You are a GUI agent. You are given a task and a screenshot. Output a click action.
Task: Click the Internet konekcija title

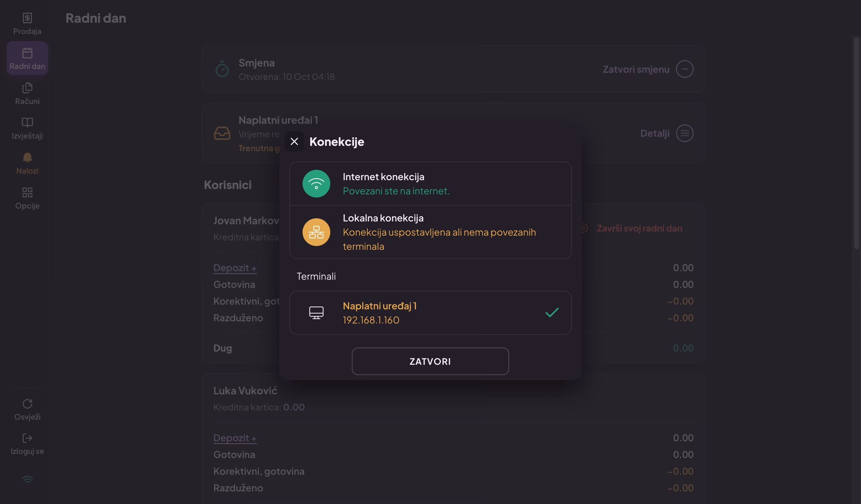point(383,176)
